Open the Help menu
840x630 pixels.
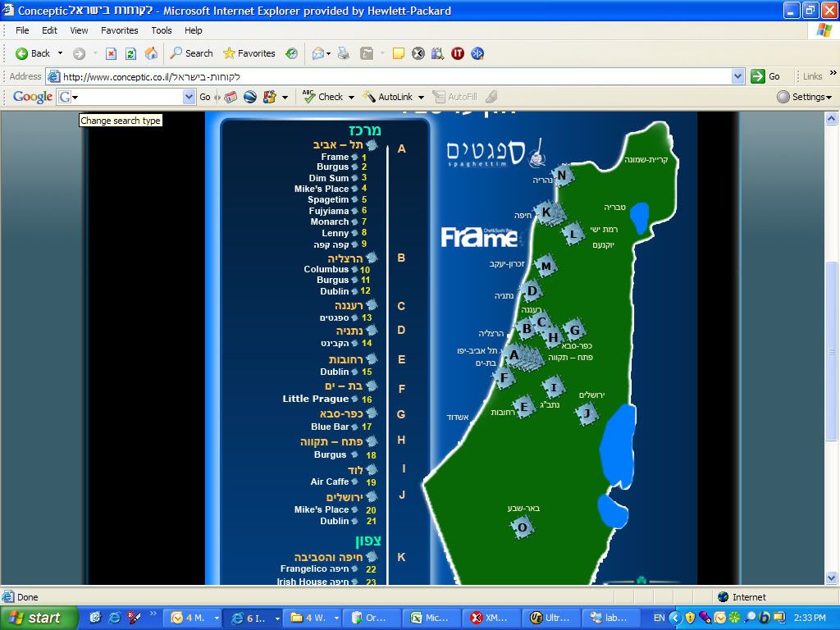point(194,30)
